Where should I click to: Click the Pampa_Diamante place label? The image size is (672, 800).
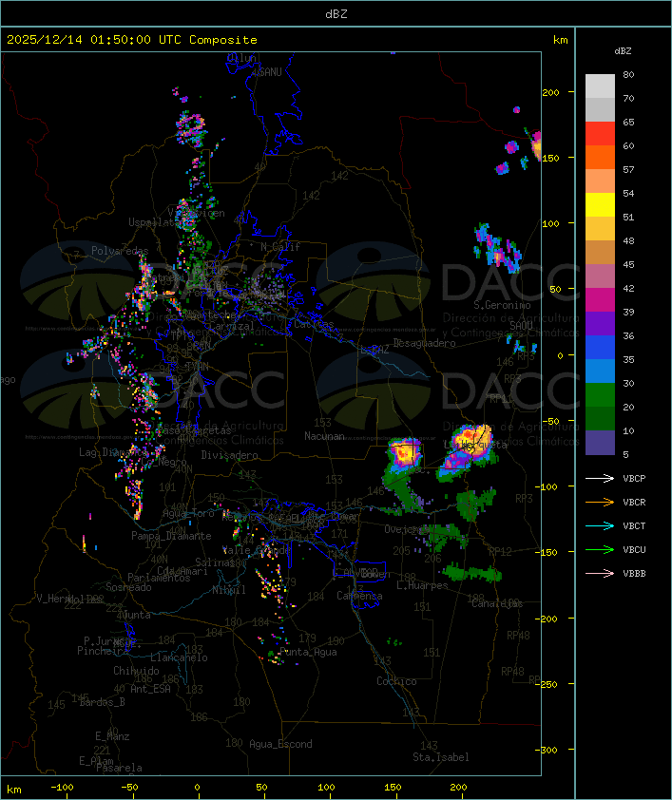tap(171, 536)
